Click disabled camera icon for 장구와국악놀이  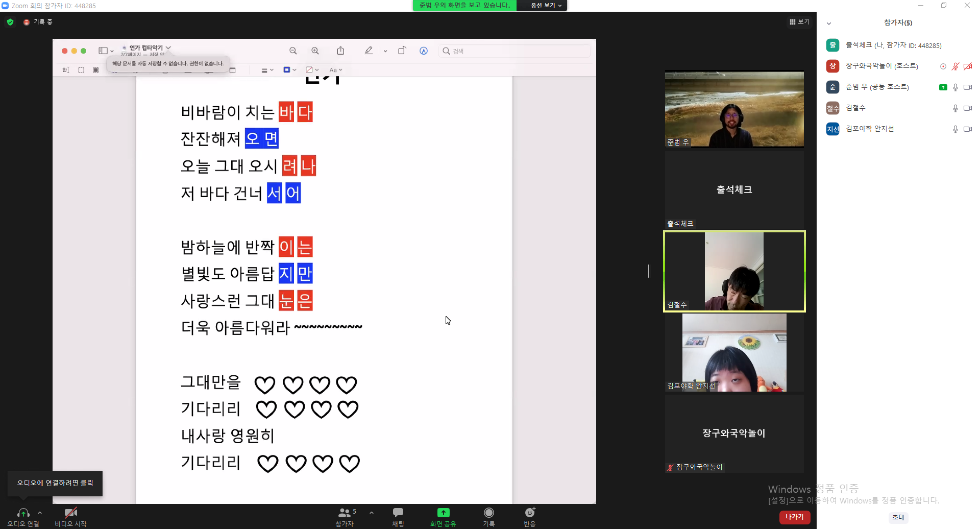[968, 66]
